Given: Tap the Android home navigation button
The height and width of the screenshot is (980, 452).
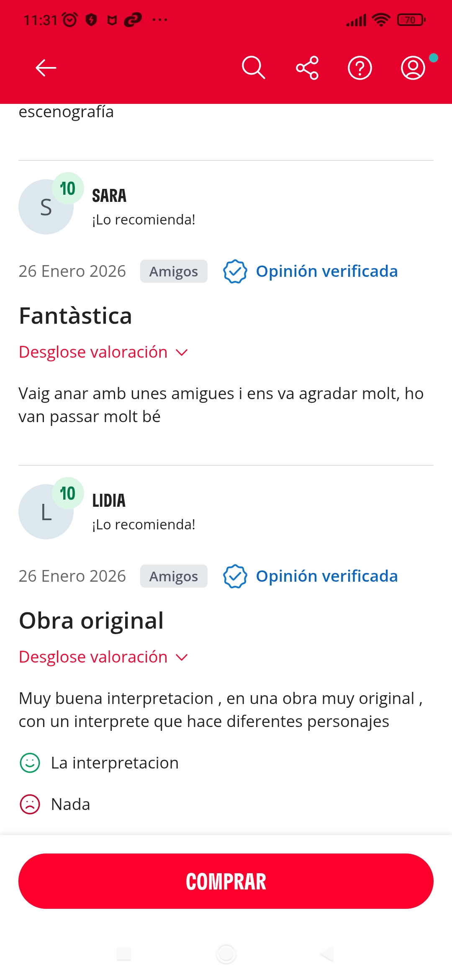Looking at the screenshot, I should point(226,954).
